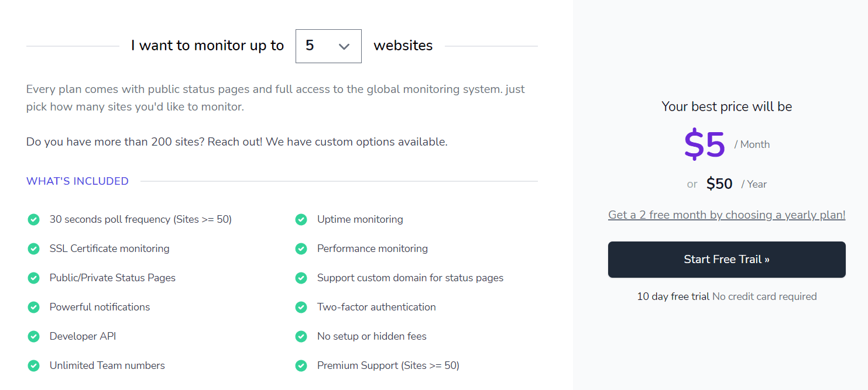Click the $5 monthly price
The width and height of the screenshot is (868, 390).
point(705,144)
